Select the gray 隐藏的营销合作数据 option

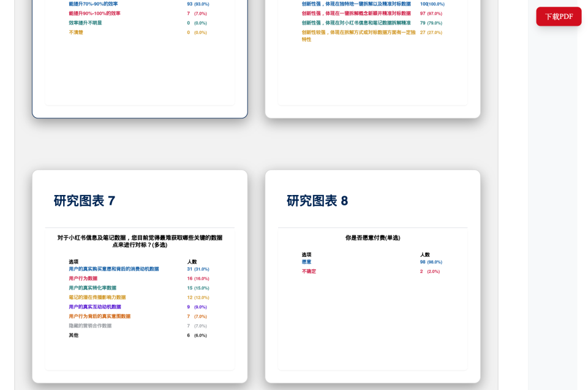coord(90,326)
